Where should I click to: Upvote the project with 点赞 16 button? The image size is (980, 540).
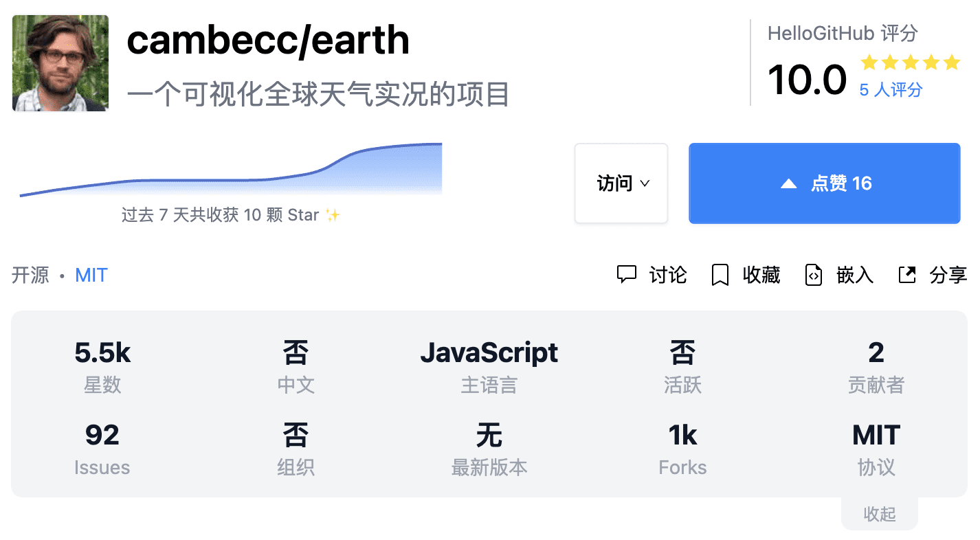click(x=824, y=183)
